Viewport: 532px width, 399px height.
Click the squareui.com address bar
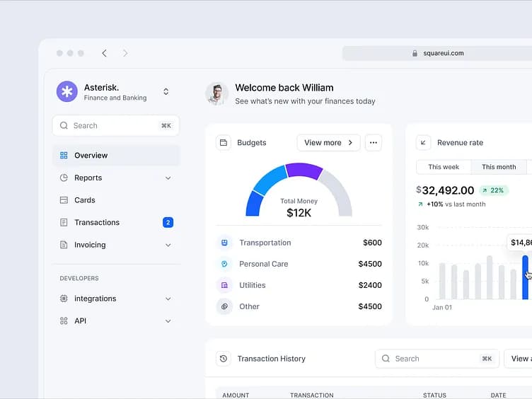[437, 53]
